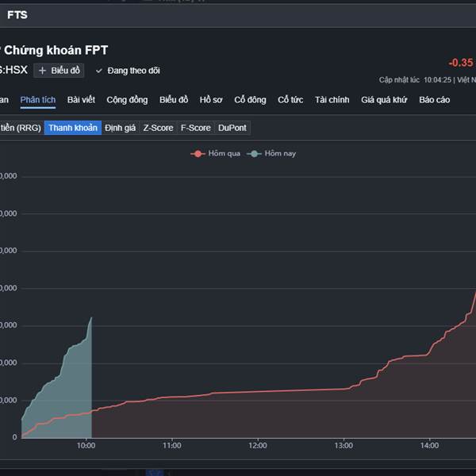Open the Cộng đồng tab
This screenshot has width=476, height=476.
pyautogui.click(x=127, y=100)
